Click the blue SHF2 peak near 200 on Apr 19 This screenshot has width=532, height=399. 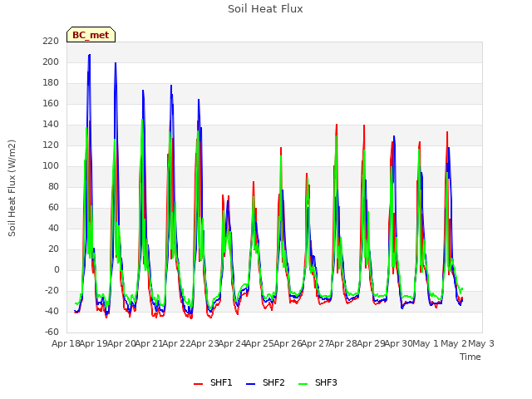pos(116,63)
